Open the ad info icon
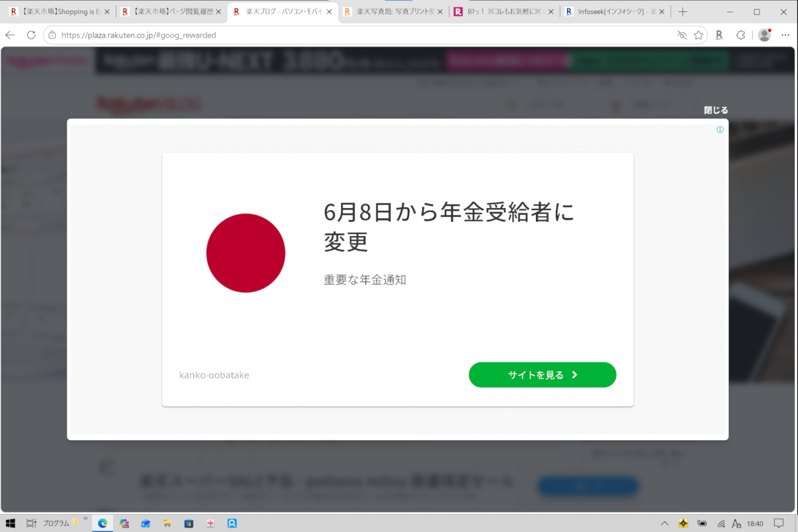798x532 pixels. point(720,130)
